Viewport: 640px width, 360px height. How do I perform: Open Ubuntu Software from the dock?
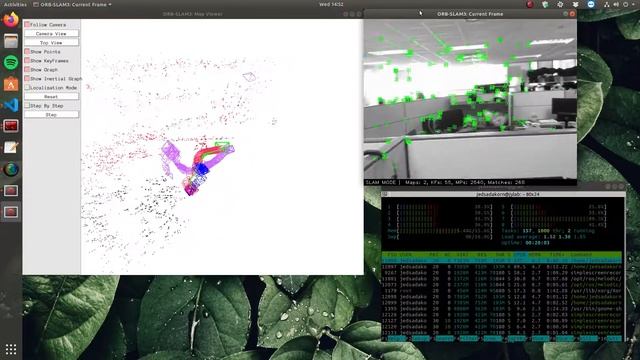pyautogui.click(x=11, y=84)
